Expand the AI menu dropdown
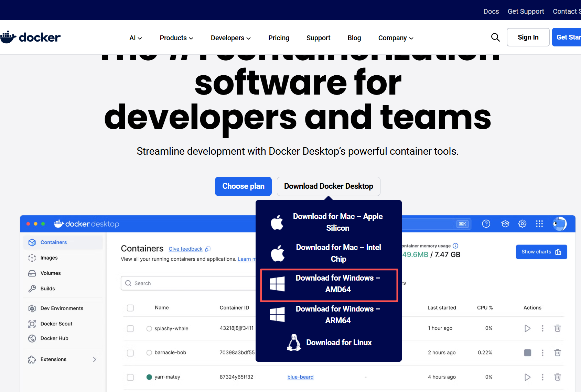Viewport: 581px width, 392px height. 136,38
